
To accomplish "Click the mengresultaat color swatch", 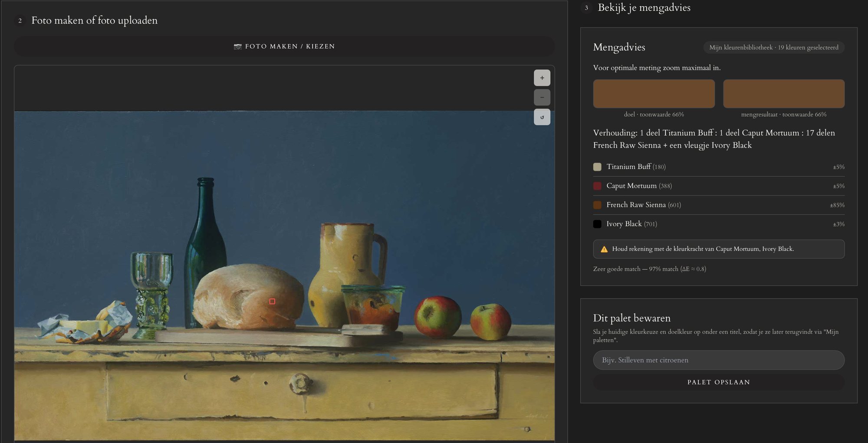I will tap(784, 94).
